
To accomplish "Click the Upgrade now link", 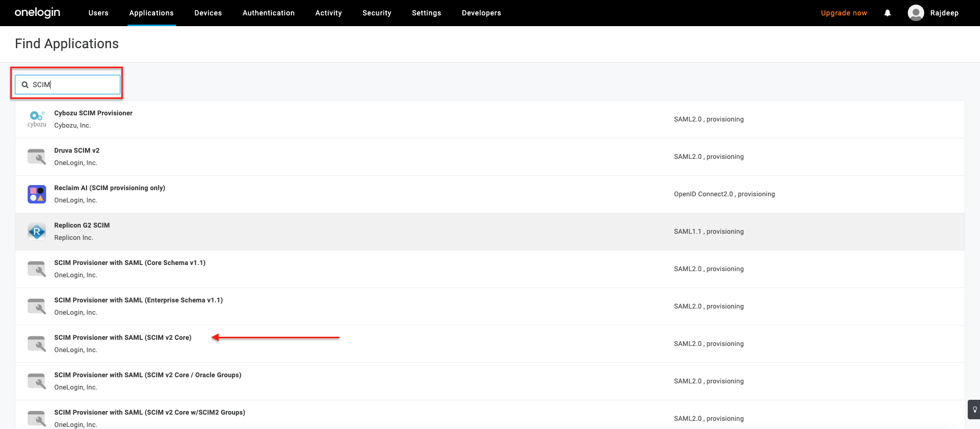I will click(843, 13).
